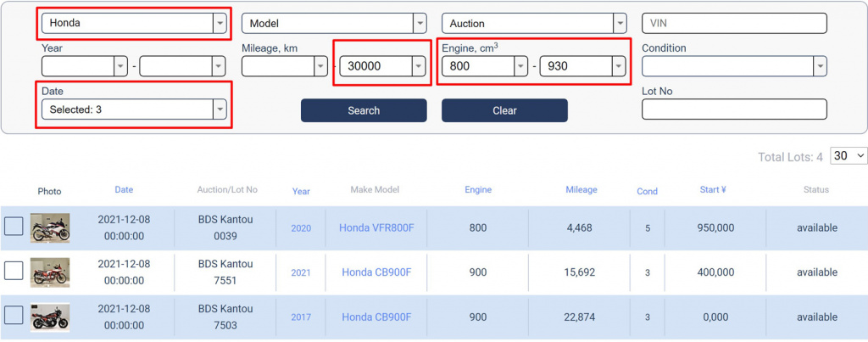Open the Model dropdown
Image resolution: width=868 pixels, height=342 pixels.
coord(334,23)
